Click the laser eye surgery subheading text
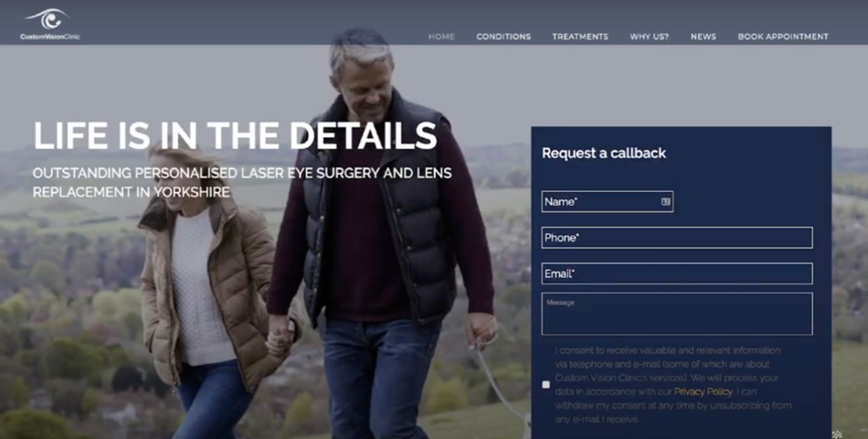This screenshot has width=868, height=439. pyautogui.click(x=242, y=182)
